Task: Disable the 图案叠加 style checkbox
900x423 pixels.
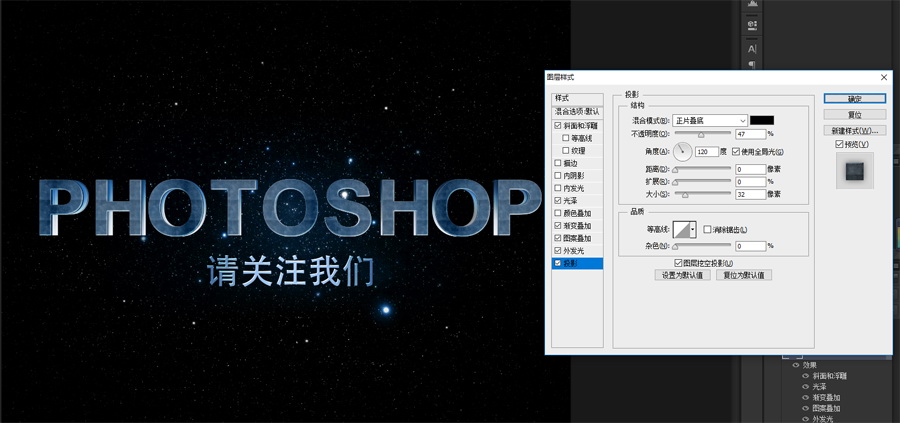Action: tap(558, 238)
